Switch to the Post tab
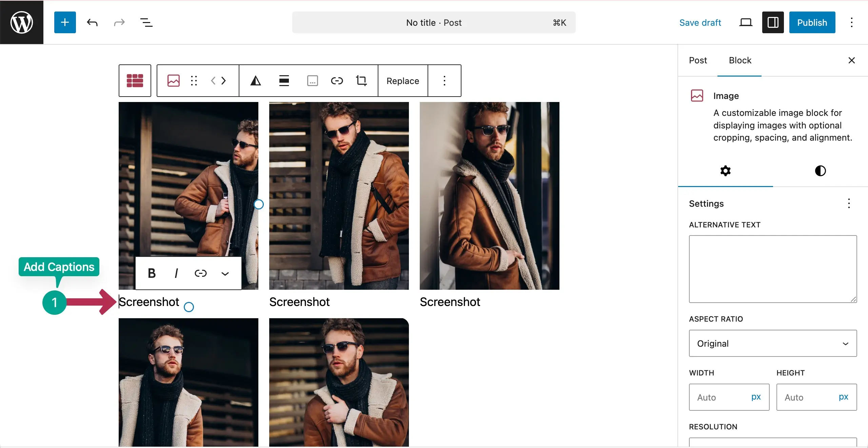Viewport: 868px width, 448px height. click(698, 60)
